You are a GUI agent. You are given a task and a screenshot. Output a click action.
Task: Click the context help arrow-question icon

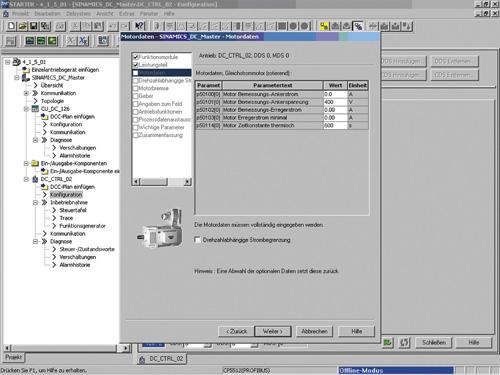coord(139,26)
